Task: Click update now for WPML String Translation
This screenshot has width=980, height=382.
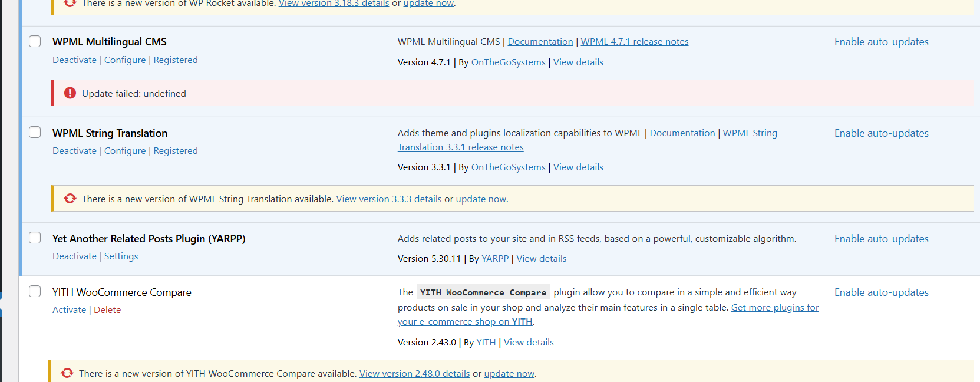Action: [x=481, y=199]
